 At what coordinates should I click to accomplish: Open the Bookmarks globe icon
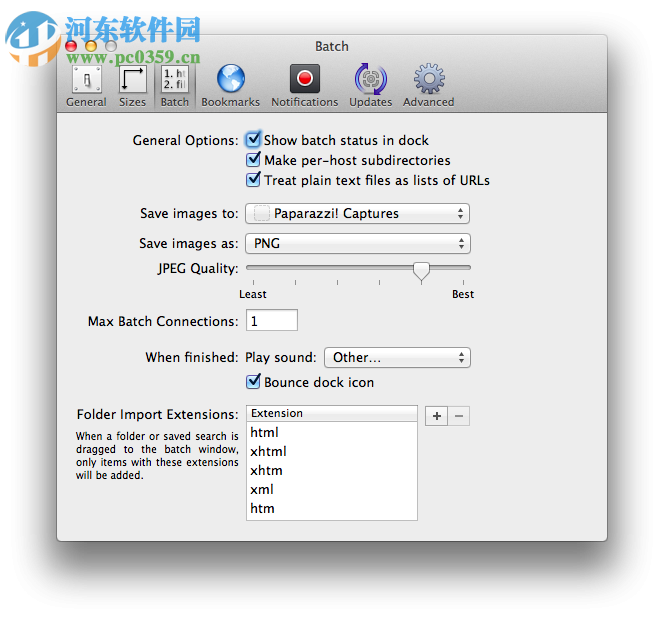[x=231, y=79]
